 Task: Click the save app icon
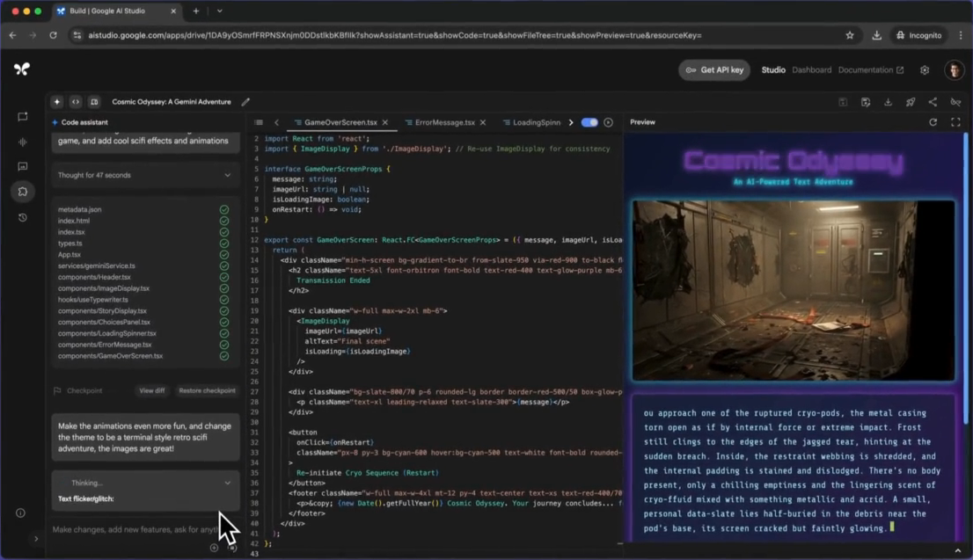point(843,102)
